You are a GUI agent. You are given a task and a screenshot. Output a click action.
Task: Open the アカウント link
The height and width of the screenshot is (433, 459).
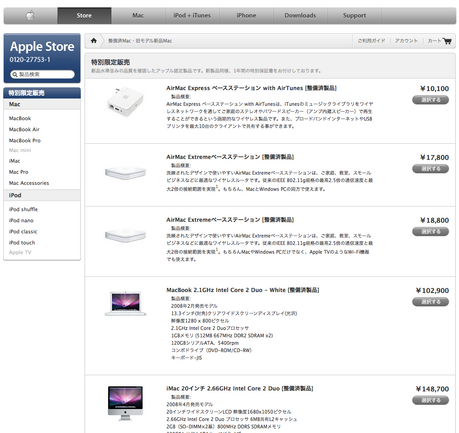(x=406, y=41)
